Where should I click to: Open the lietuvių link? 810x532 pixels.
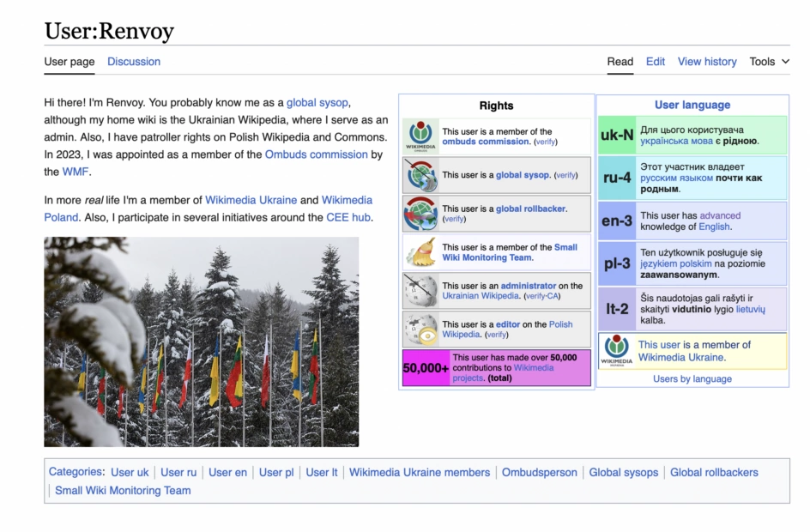pos(751,310)
